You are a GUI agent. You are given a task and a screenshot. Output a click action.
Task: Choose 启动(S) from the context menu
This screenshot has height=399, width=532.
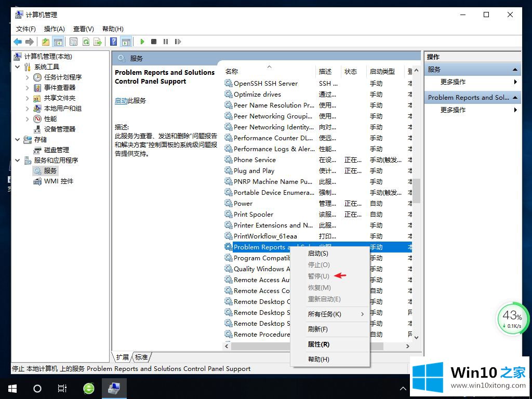[318, 254]
